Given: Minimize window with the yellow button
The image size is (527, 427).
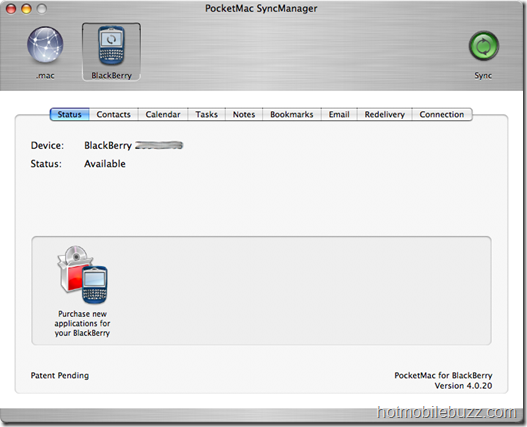Looking at the screenshot, I should pos(27,8).
